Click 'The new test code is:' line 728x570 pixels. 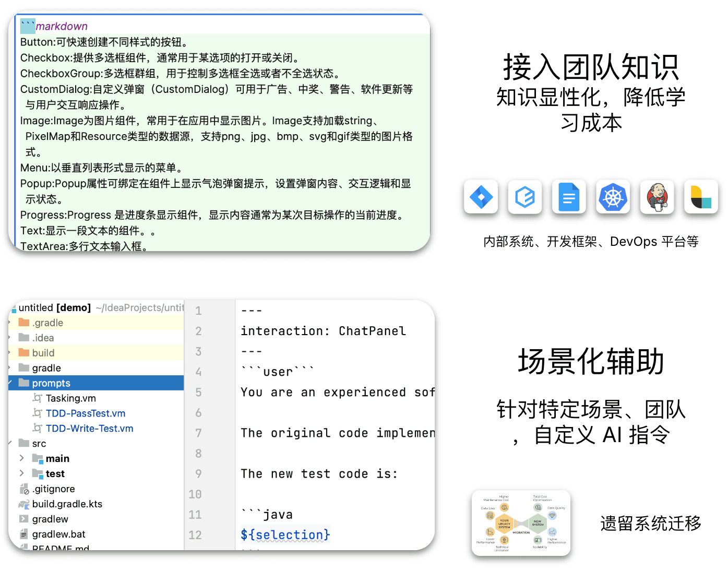319,473
